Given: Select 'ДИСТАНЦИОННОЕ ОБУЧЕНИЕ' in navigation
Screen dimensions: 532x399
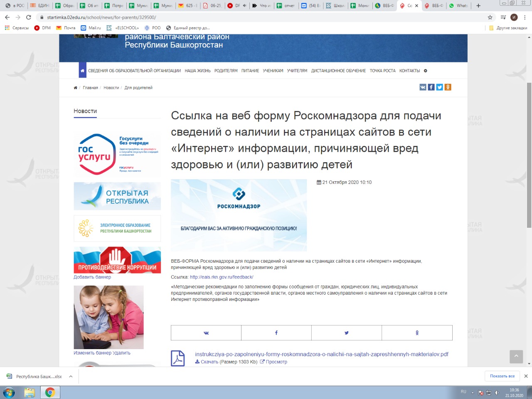Looking at the screenshot, I should [338, 71].
